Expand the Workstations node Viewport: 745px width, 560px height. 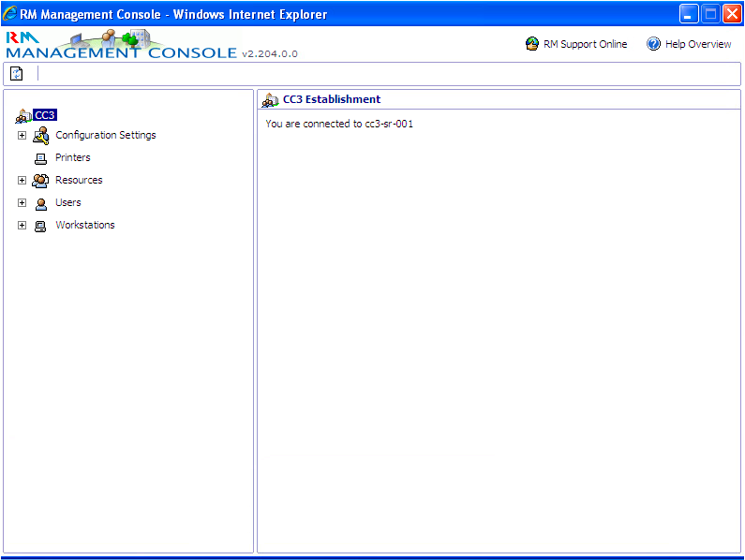click(22, 225)
